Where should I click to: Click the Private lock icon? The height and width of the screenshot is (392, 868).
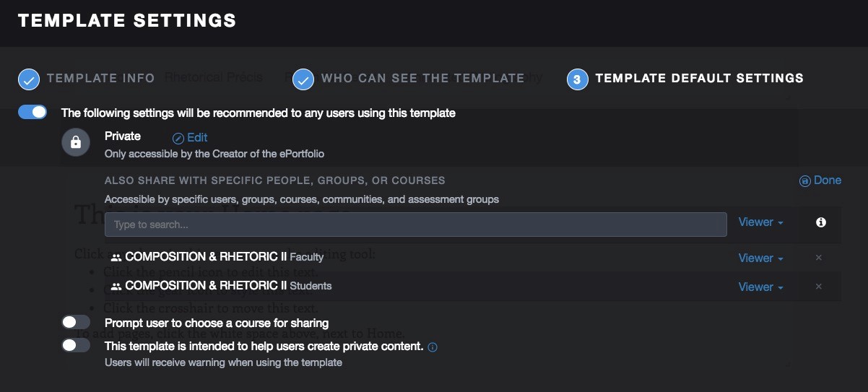[76, 143]
